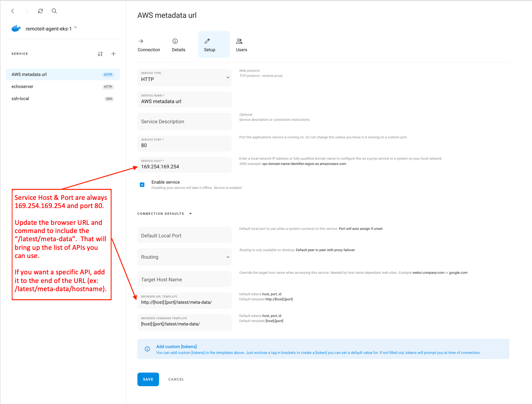Image resolution: width=532 pixels, height=404 pixels.
Task: Select the Setup tab
Action: point(214,45)
